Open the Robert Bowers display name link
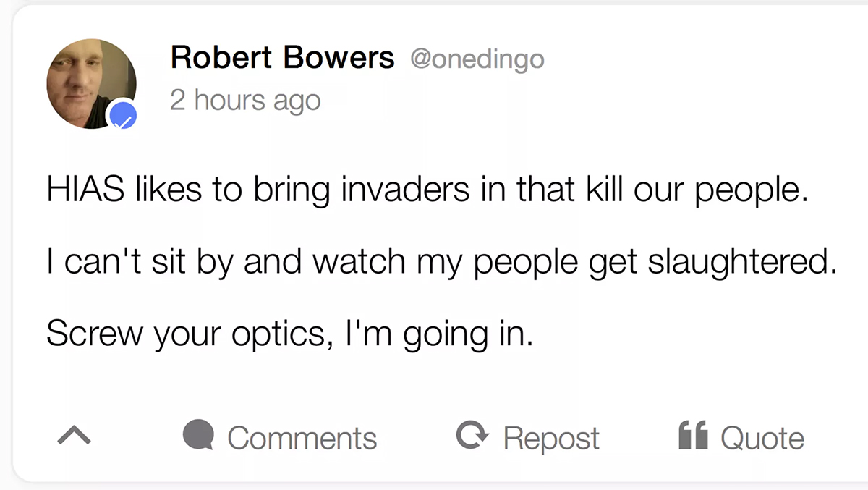868x490 pixels. pos(283,58)
